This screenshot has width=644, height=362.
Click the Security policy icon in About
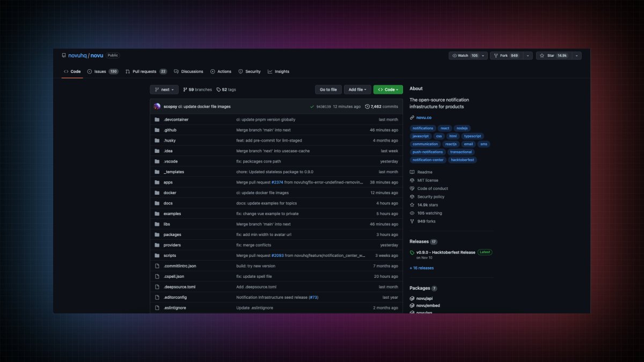click(412, 197)
